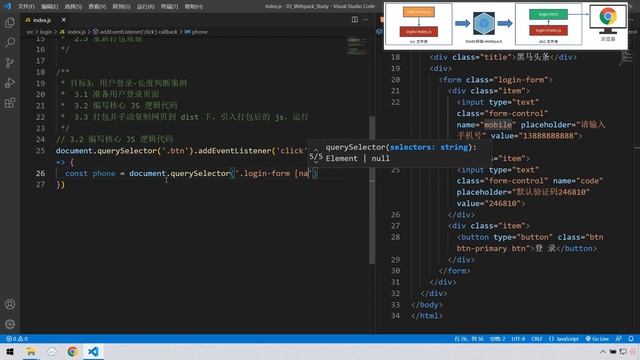The image size is (640, 360).
Task: Open the File menu (文件)
Action: pyautogui.click(x=26, y=7)
